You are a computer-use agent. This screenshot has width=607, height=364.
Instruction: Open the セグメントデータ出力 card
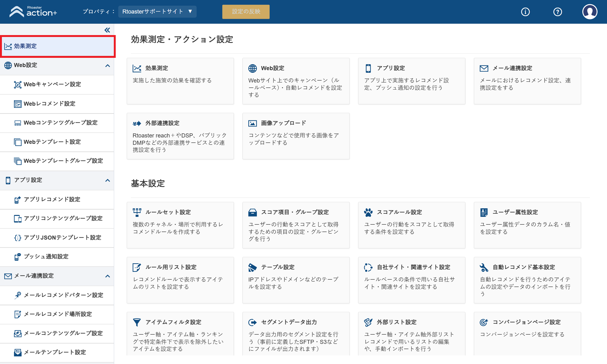pos(296,334)
